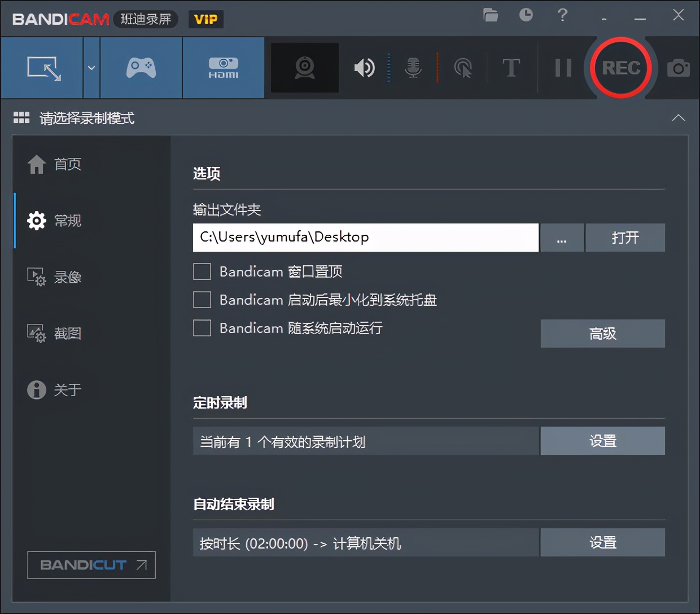Check 启动后最小化到系统托盘 option

(202, 300)
